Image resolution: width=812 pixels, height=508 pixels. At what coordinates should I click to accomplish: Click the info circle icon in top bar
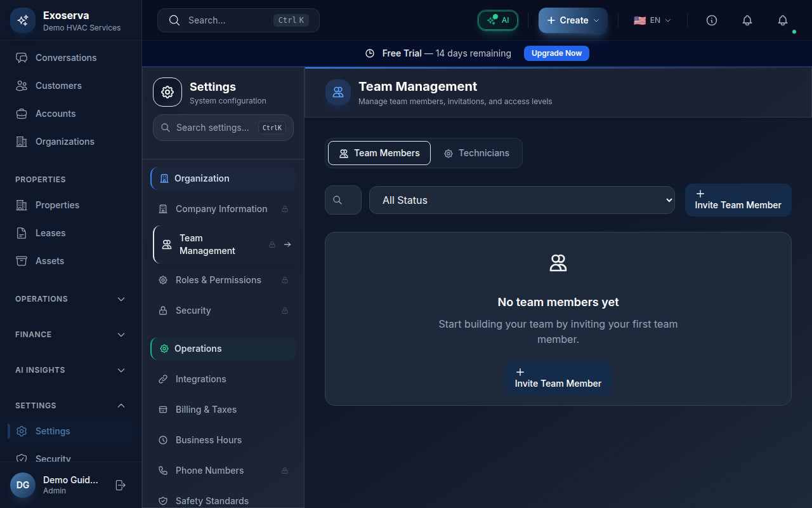712,20
